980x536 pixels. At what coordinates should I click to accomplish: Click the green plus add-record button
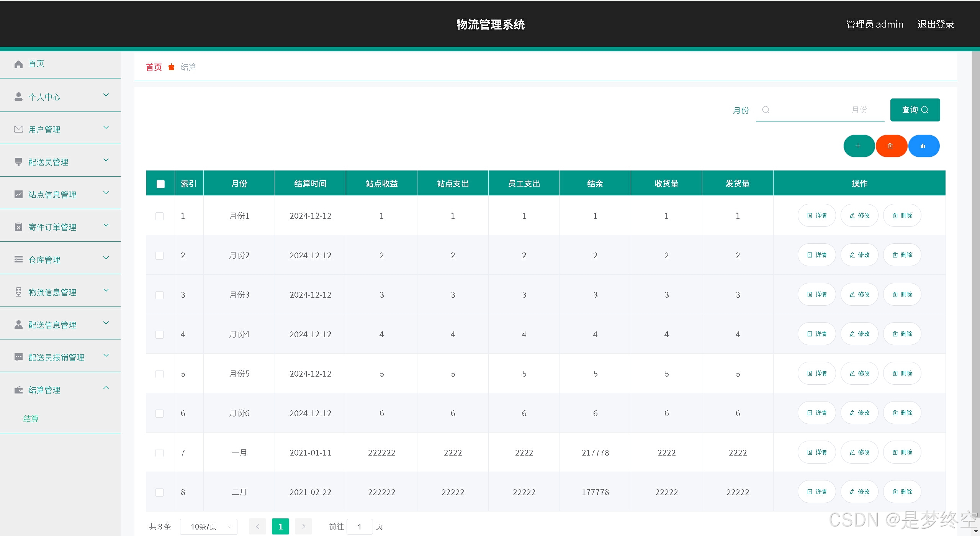(x=858, y=146)
